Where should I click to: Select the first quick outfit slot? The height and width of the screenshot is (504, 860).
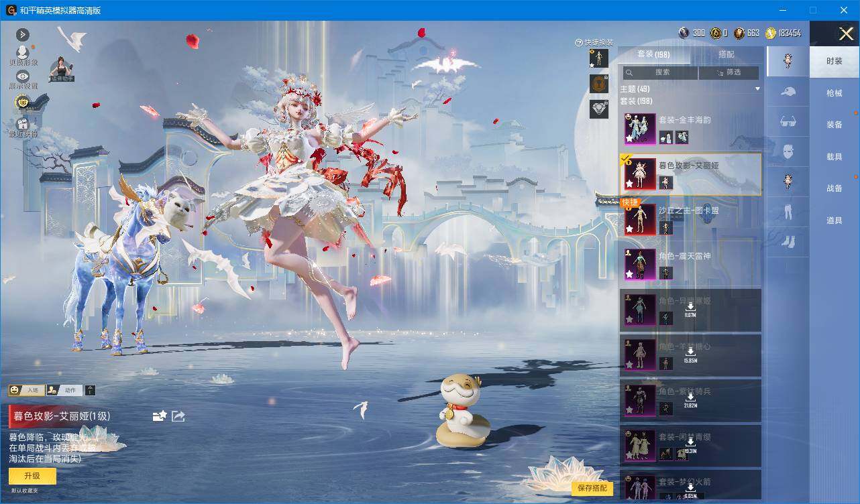pyautogui.click(x=598, y=58)
